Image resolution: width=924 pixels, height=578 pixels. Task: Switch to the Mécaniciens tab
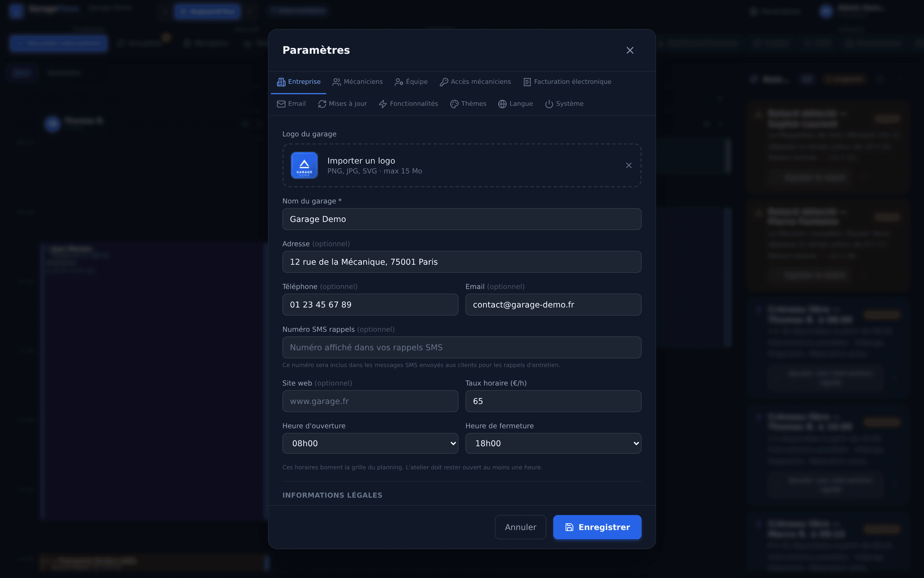point(357,82)
